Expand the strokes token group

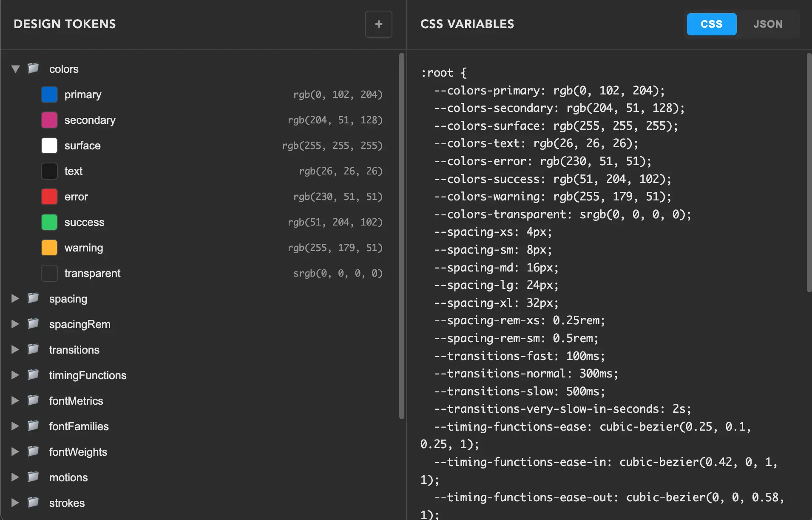click(15, 503)
